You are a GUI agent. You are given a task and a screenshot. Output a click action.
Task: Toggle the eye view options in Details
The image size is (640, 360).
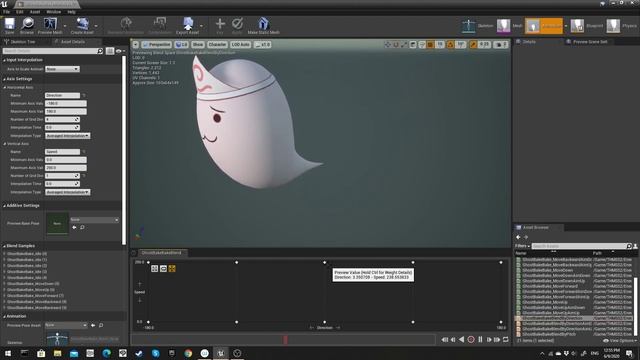[120, 51]
